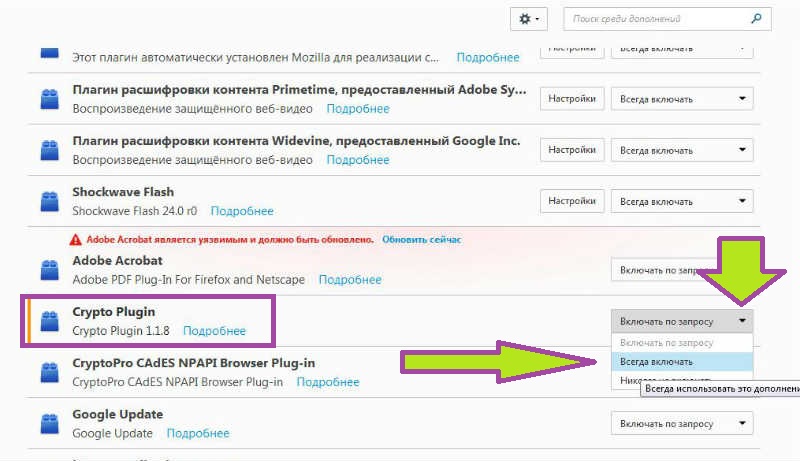Open the gear tools menu
This screenshot has height=461, width=800.
pyautogui.click(x=529, y=19)
